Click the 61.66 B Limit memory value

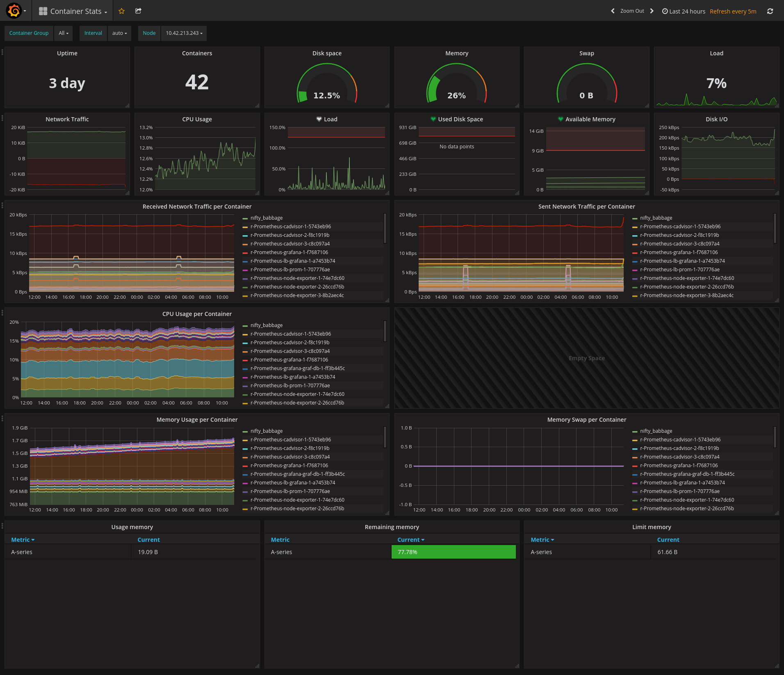pyautogui.click(x=667, y=552)
